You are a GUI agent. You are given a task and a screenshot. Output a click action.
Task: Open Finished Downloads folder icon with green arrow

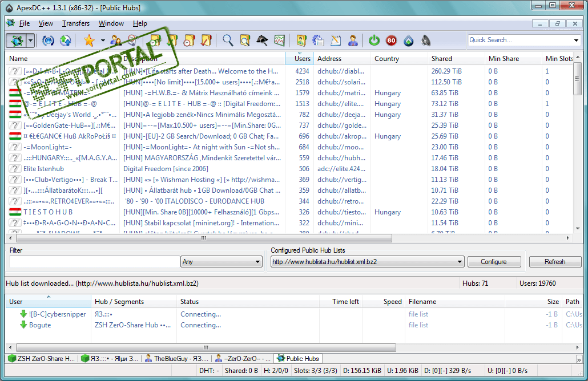(x=172, y=40)
